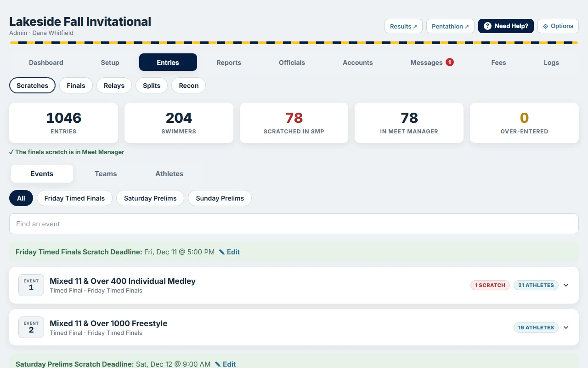Screen dimensions: 588x368
Task: Switch to the Setup tab
Action: pyautogui.click(x=110, y=63)
